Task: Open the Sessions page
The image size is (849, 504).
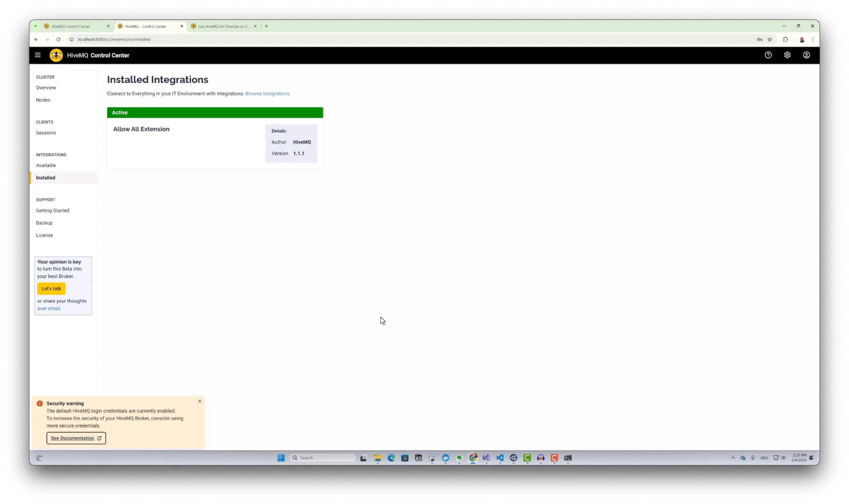Action: point(46,133)
